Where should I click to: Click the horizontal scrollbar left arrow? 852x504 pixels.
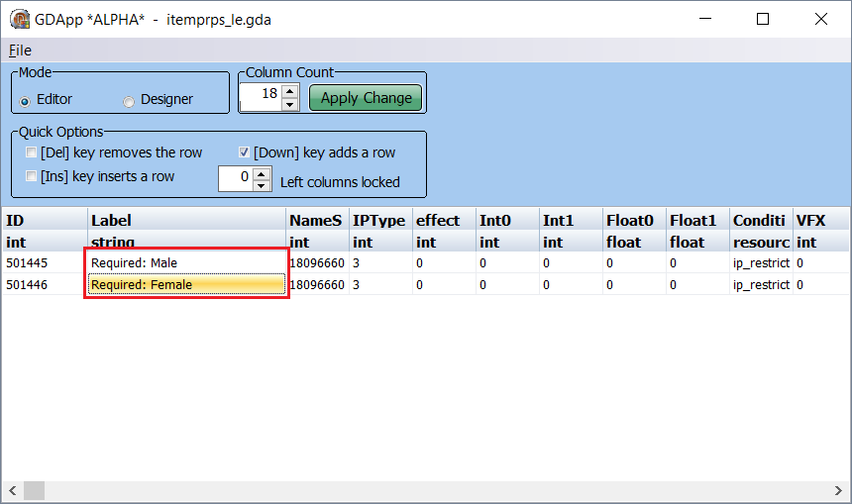(x=13, y=491)
